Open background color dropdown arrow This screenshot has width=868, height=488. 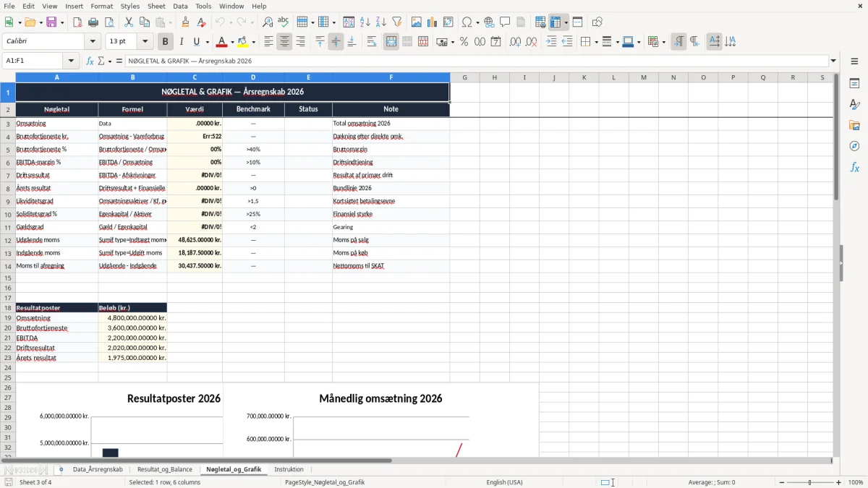point(254,42)
